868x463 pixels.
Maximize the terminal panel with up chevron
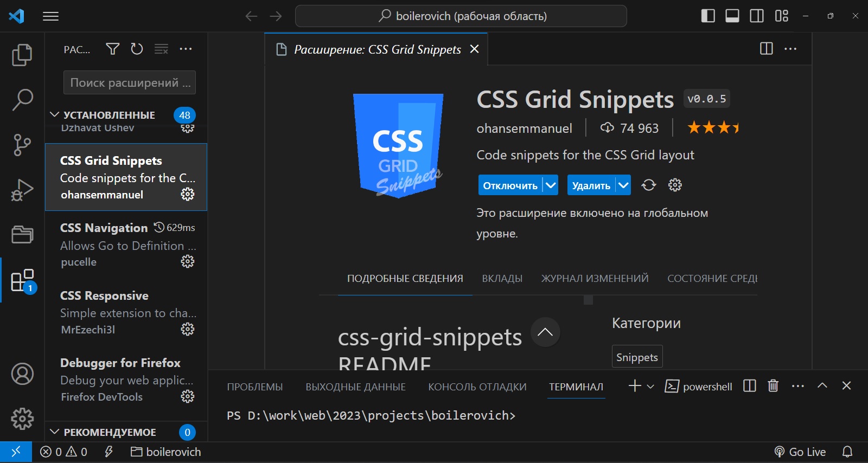click(x=822, y=385)
